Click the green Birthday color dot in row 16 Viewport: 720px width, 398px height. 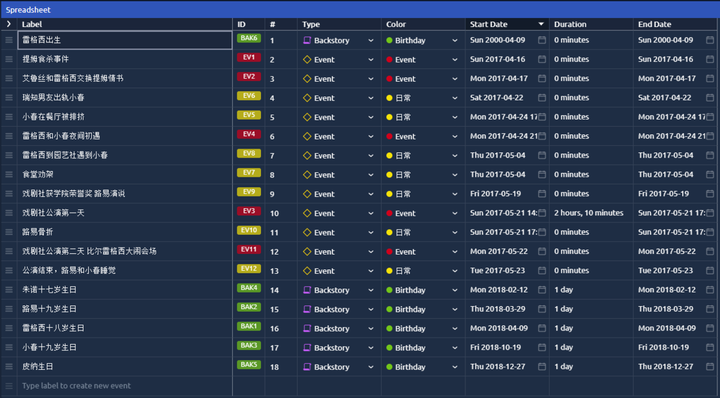[389, 329]
